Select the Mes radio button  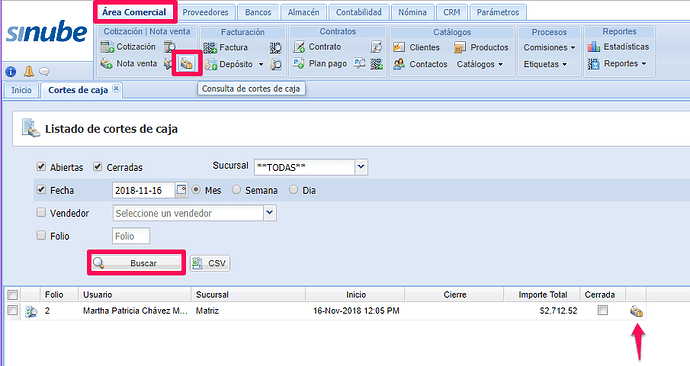(196, 190)
